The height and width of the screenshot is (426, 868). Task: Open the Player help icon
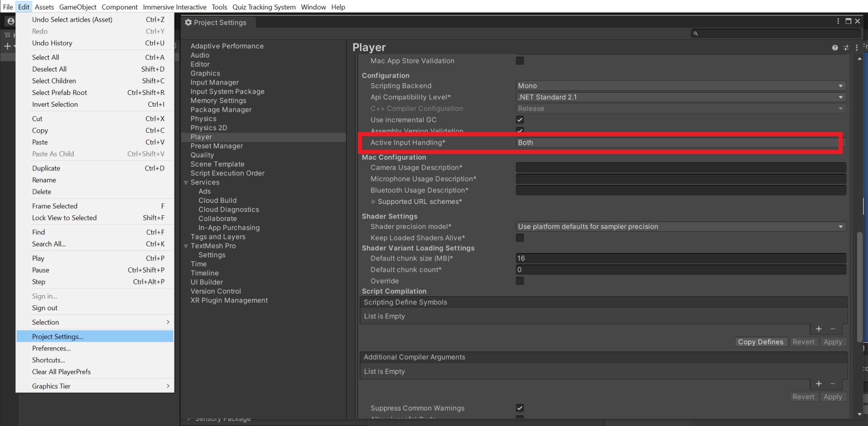(835, 47)
